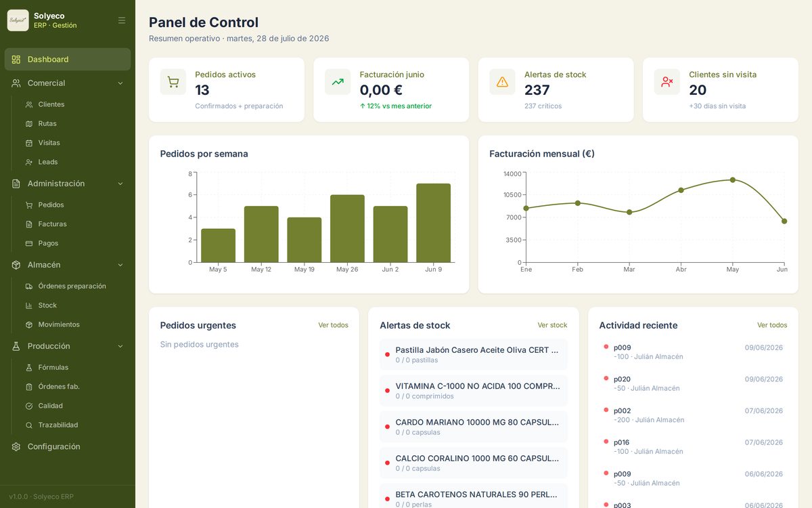The width and height of the screenshot is (812, 508).
Task: Click the p016 activity entry
Action: click(x=693, y=447)
